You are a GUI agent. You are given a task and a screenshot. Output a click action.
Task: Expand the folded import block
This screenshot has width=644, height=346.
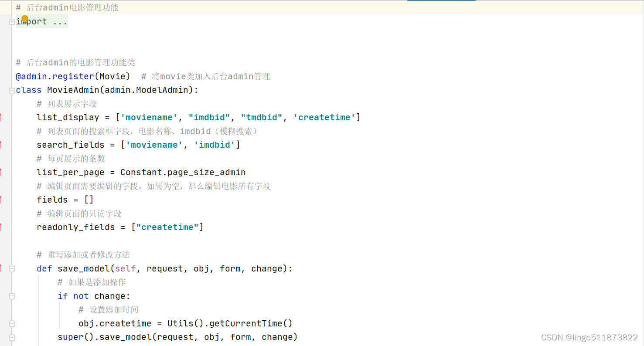(x=12, y=21)
